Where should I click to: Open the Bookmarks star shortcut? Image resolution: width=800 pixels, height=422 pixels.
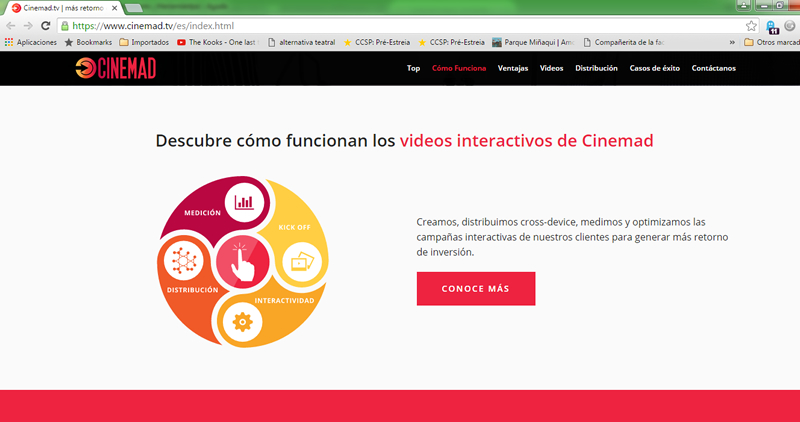(x=88, y=42)
